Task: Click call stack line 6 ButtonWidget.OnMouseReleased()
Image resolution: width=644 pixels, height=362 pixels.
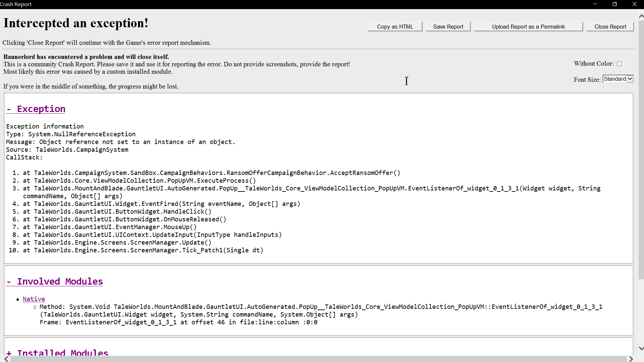Action: pos(125,219)
